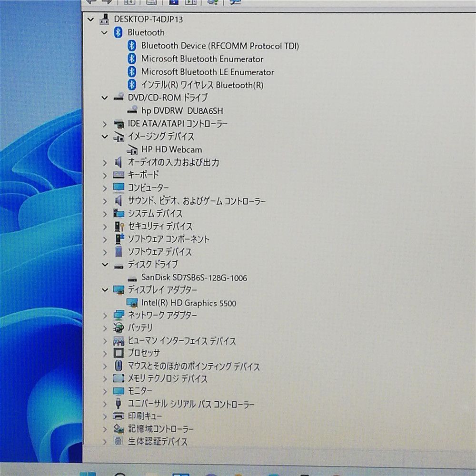Click the イメージング デバイス camera icon
476x476 pixels.
(x=119, y=137)
